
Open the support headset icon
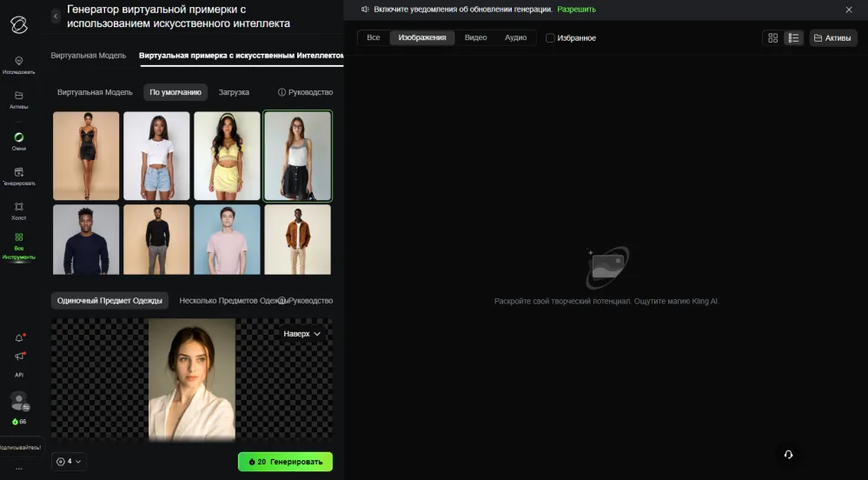[788, 455]
